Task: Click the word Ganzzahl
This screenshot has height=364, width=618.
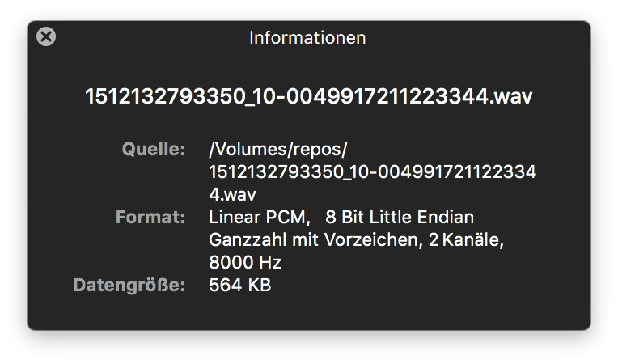Action: coord(248,240)
